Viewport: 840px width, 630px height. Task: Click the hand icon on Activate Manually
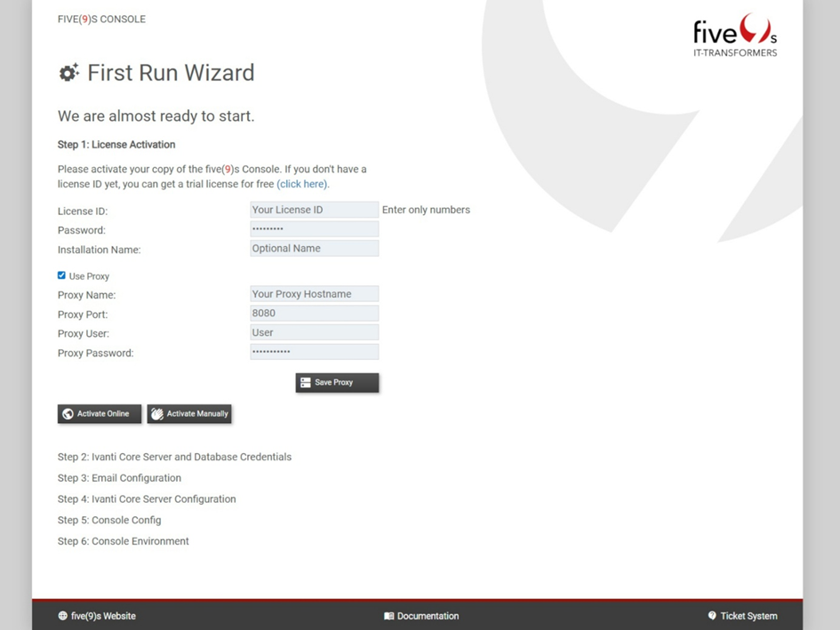157,413
